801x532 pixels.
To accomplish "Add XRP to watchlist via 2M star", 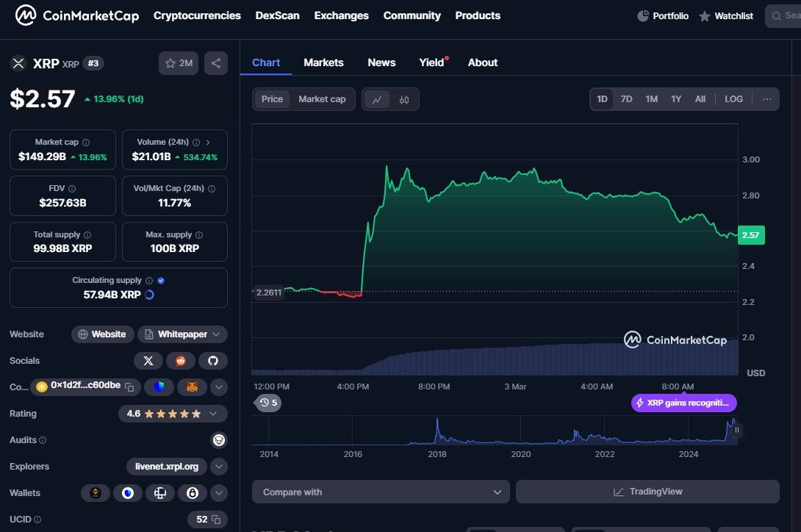I will click(x=179, y=63).
